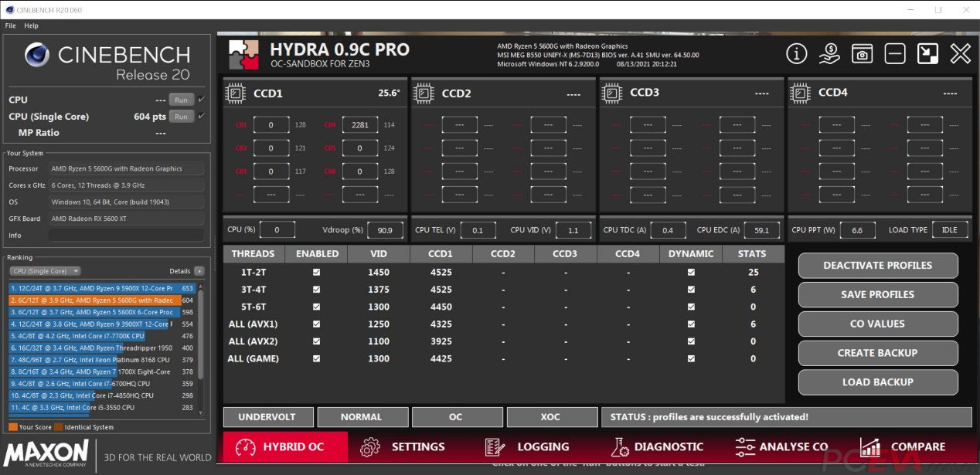This screenshot has width=980, height=475.
Task: Open the HYDRA info icon
Action: [x=797, y=54]
